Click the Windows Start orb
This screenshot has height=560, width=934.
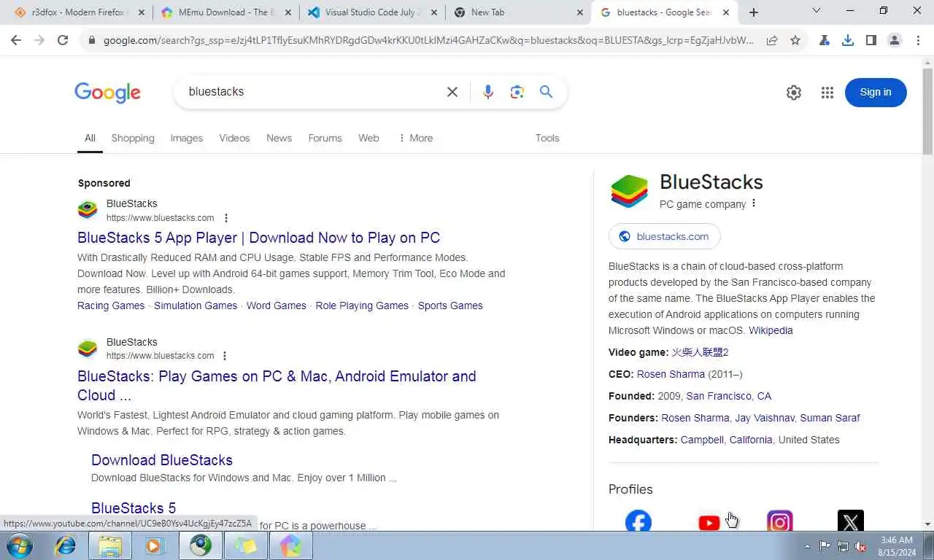click(x=20, y=545)
